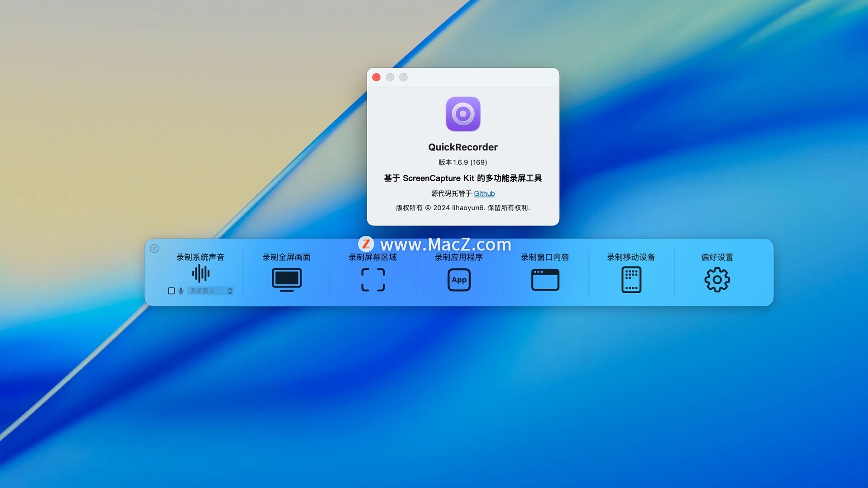Start full screen recording monitor icon
The height and width of the screenshot is (488, 868).
(287, 280)
